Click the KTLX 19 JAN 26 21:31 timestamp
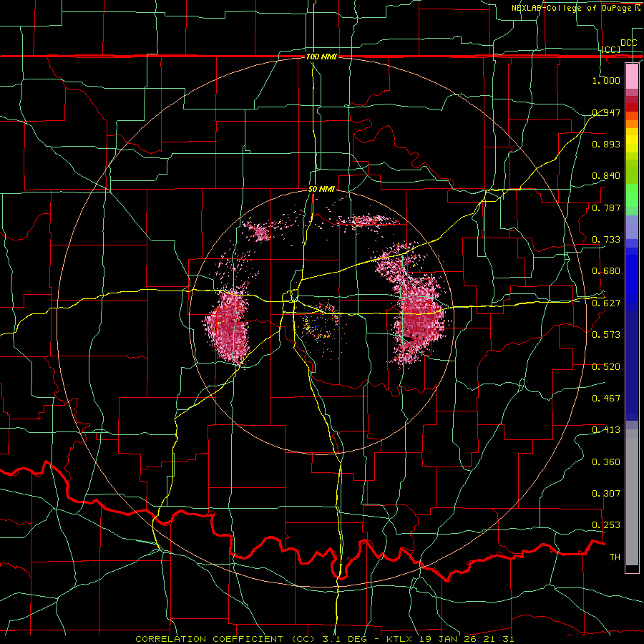 point(450,639)
